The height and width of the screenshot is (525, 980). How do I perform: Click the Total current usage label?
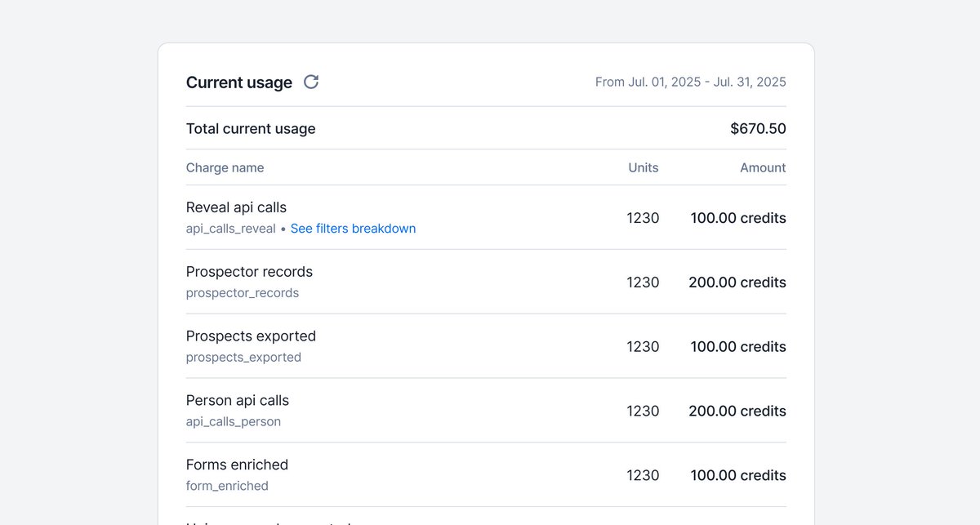tap(251, 128)
